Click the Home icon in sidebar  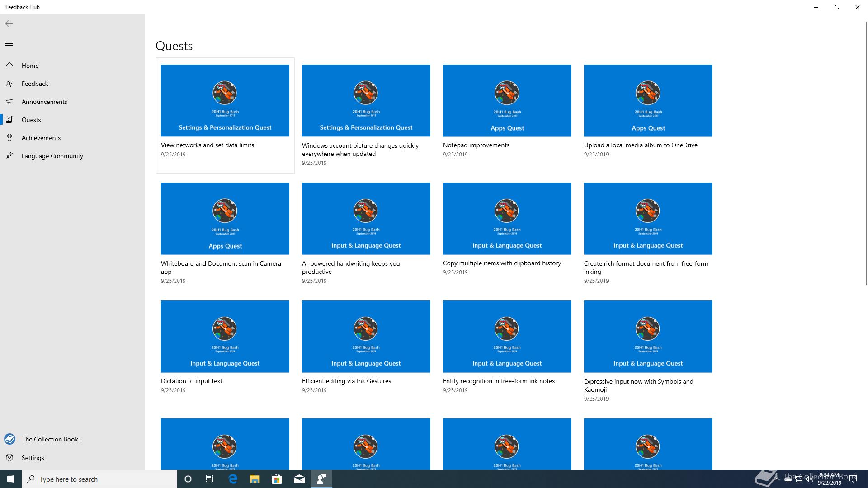(x=9, y=66)
